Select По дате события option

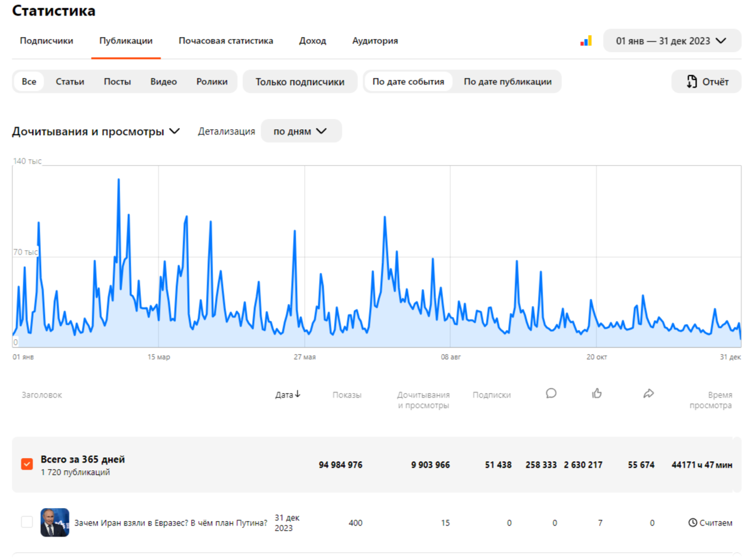click(408, 82)
